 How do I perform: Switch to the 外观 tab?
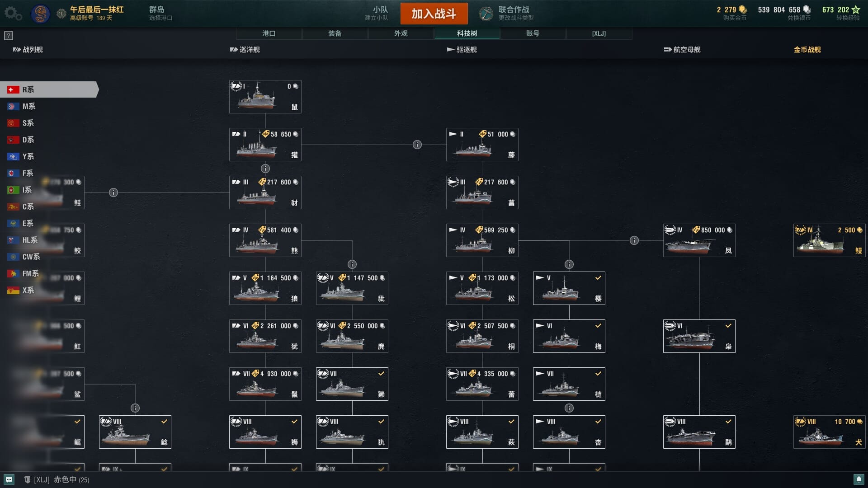(x=401, y=33)
